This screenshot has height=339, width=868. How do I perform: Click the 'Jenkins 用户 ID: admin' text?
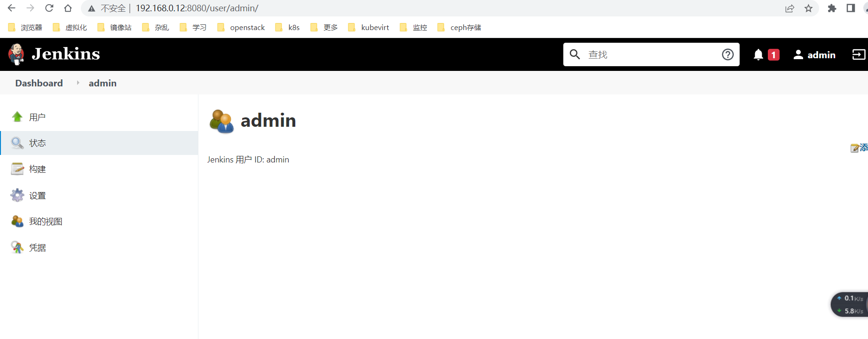tap(248, 160)
